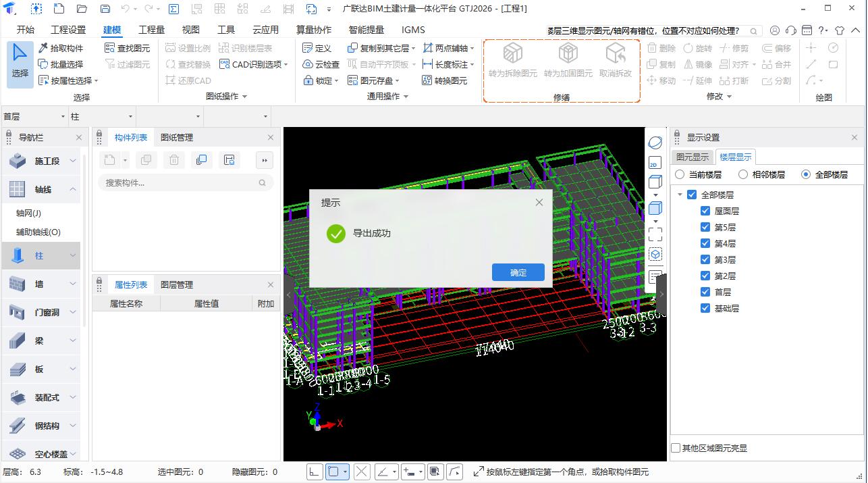Uncheck the 基础层 checkbox

pos(705,308)
